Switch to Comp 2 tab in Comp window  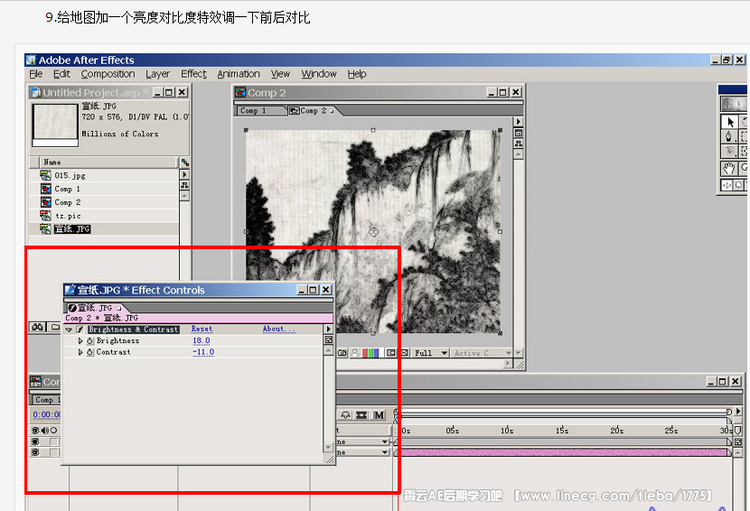[x=313, y=111]
